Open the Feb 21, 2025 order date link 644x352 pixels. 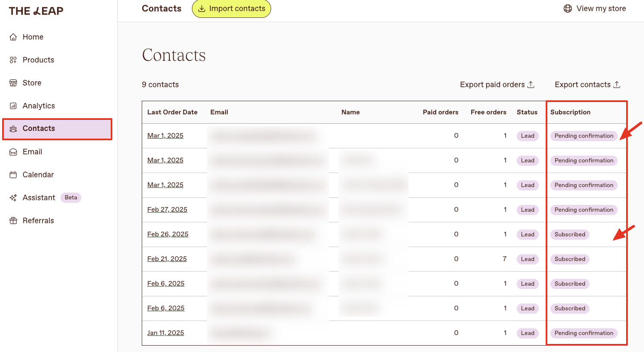pos(167,259)
